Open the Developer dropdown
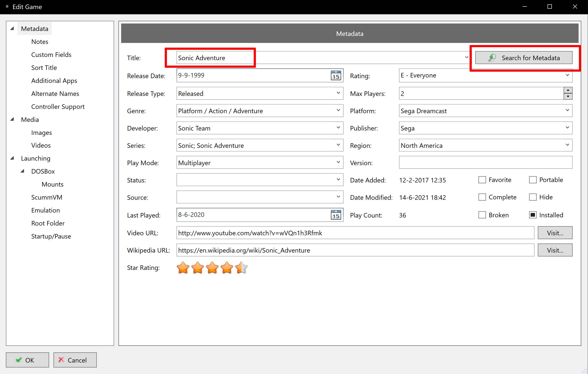 point(338,128)
